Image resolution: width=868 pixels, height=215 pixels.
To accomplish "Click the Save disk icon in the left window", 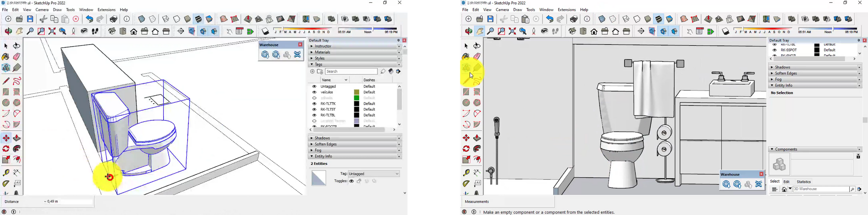I will 30,19.
